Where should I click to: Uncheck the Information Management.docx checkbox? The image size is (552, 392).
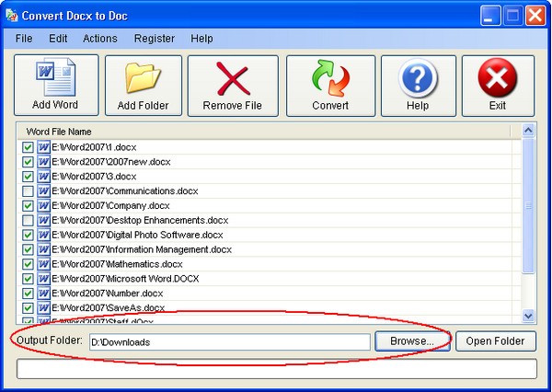28,249
